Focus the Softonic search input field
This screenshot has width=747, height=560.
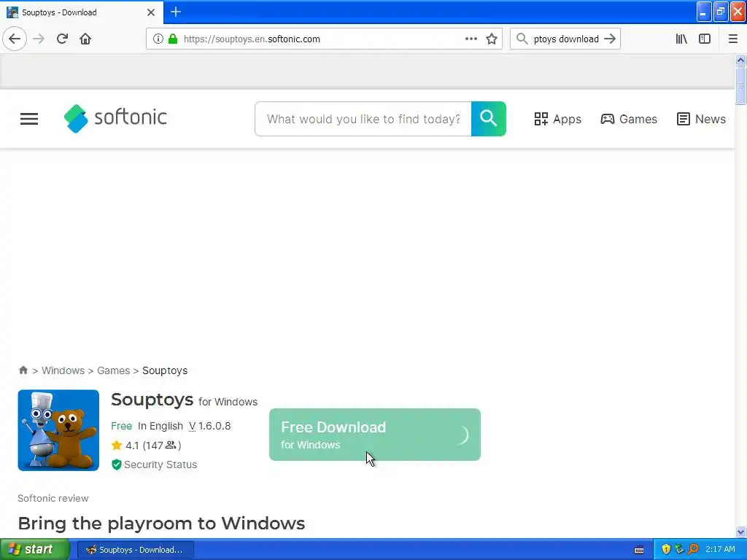363,119
